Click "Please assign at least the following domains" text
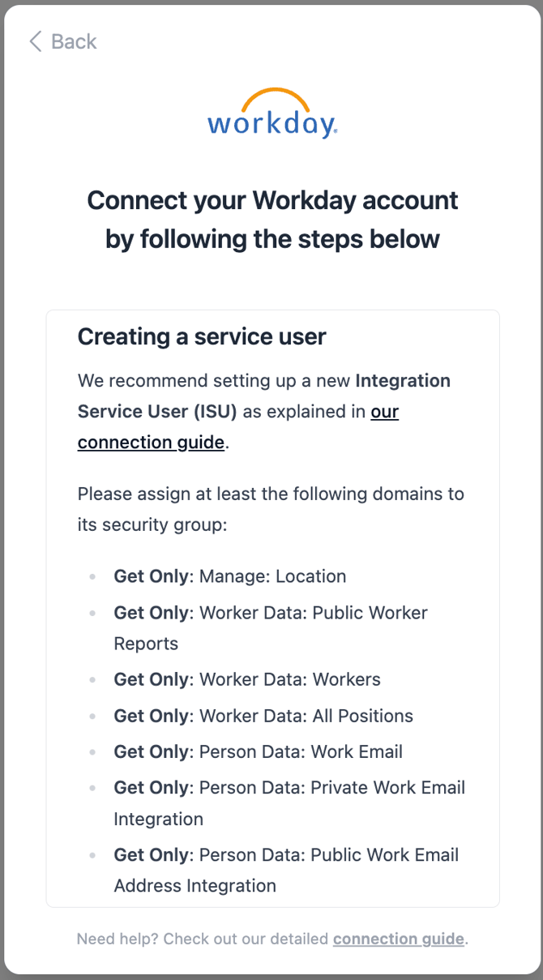The width and height of the screenshot is (543, 980). tap(271, 509)
